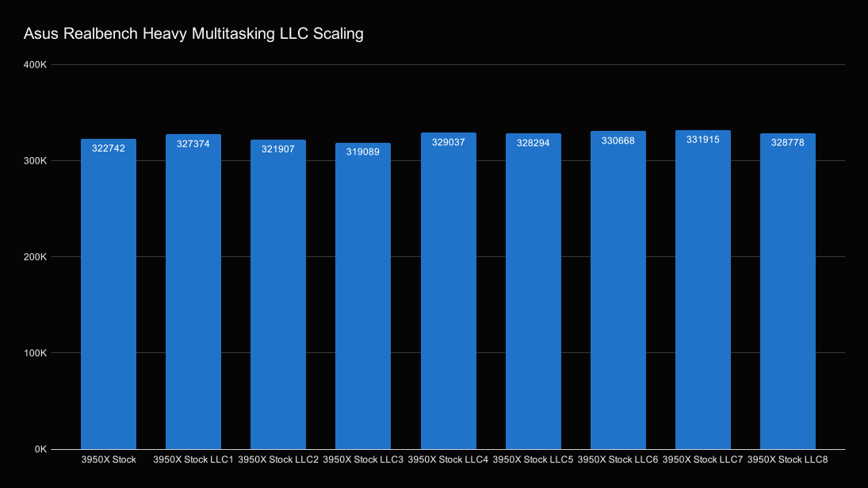Select the value label 328294
This screenshot has height=488, width=868.
pos(533,143)
